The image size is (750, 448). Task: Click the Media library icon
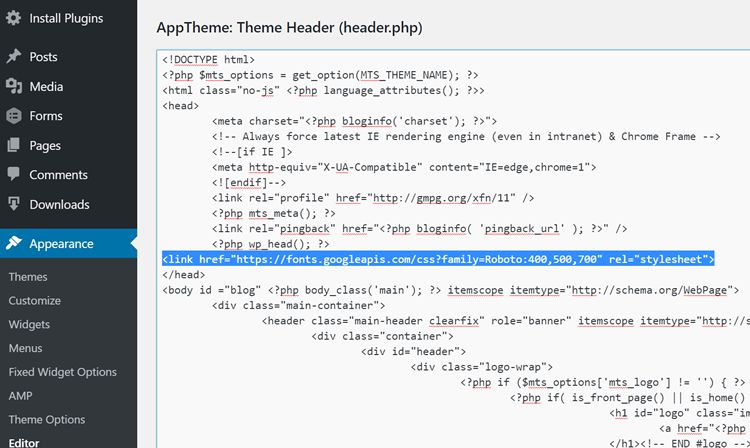tap(13, 87)
